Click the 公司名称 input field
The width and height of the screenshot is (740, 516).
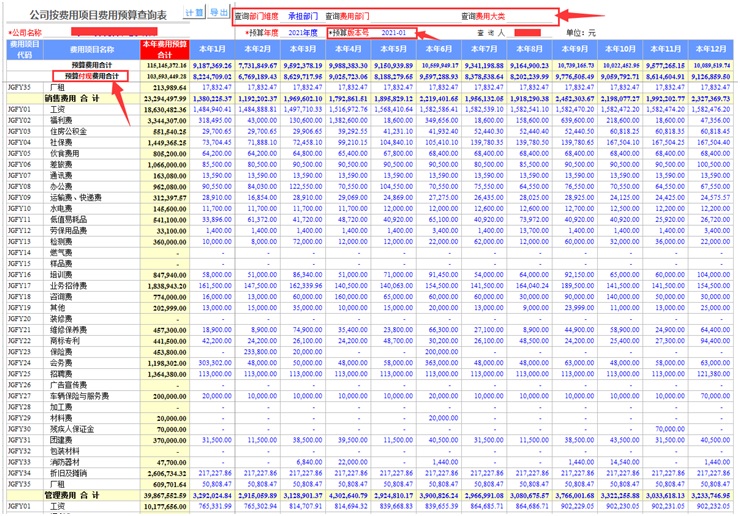click(114, 32)
